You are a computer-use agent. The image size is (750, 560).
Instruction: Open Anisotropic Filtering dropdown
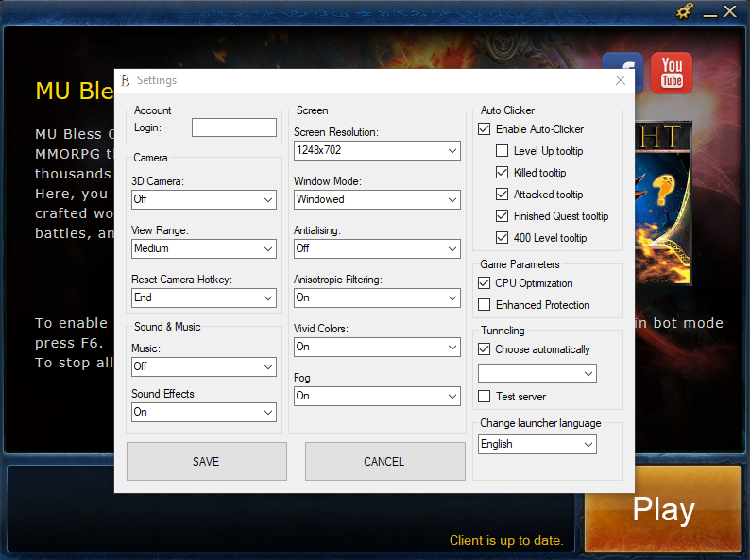coord(377,297)
